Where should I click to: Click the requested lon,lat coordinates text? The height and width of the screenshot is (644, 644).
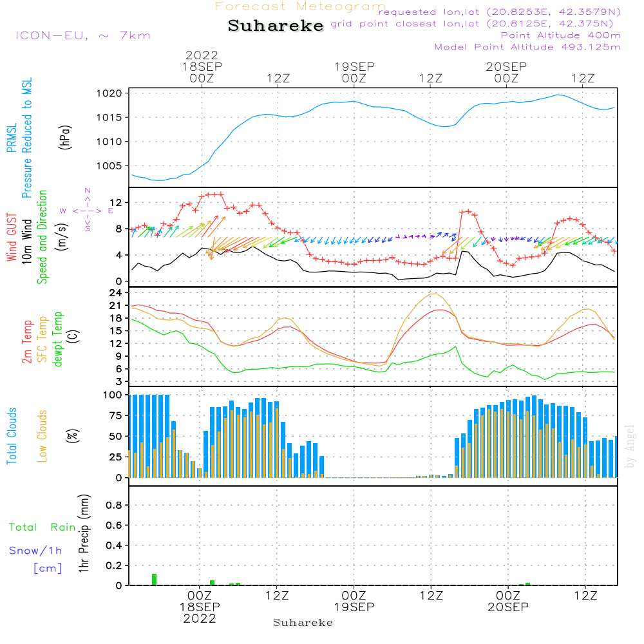(499, 12)
